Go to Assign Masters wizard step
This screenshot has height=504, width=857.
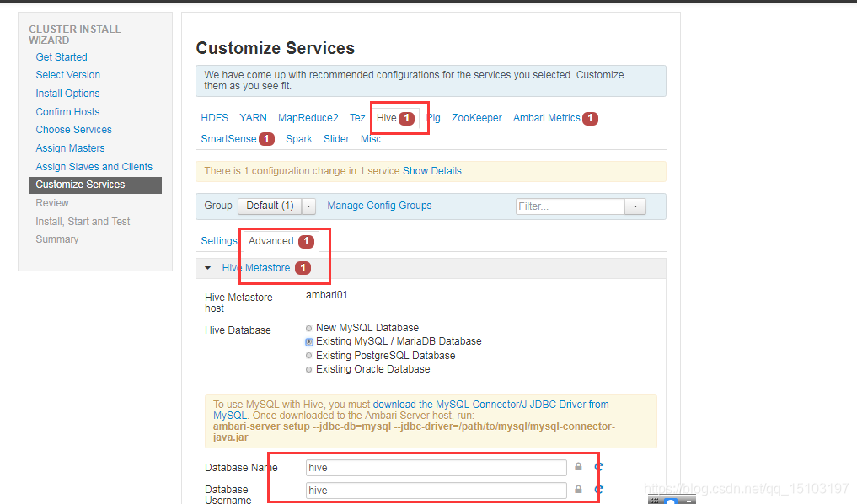tap(70, 148)
